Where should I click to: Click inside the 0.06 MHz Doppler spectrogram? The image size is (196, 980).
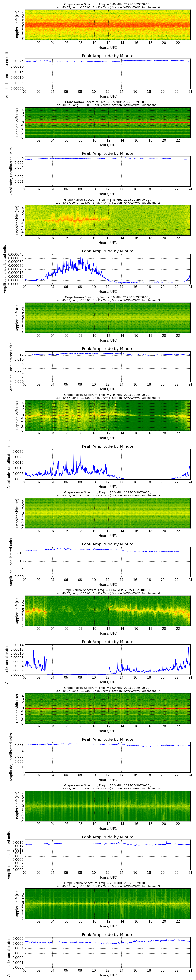click(x=107, y=25)
